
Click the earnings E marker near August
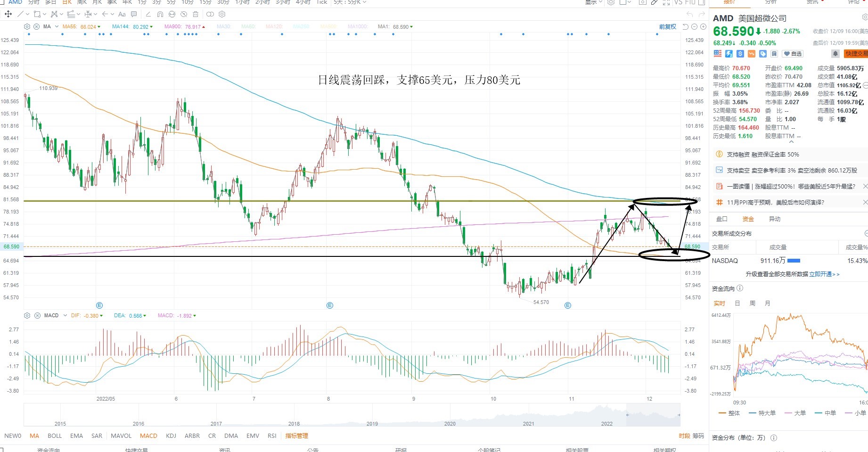pos(330,305)
